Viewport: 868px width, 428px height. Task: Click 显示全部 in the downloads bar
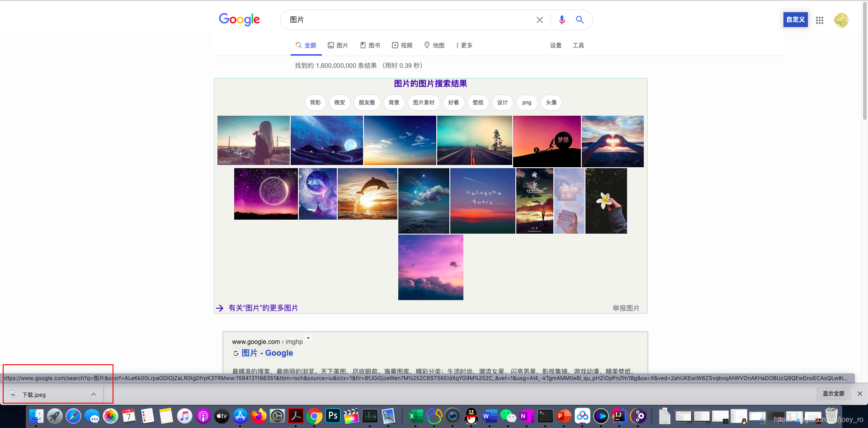click(x=833, y=394)
